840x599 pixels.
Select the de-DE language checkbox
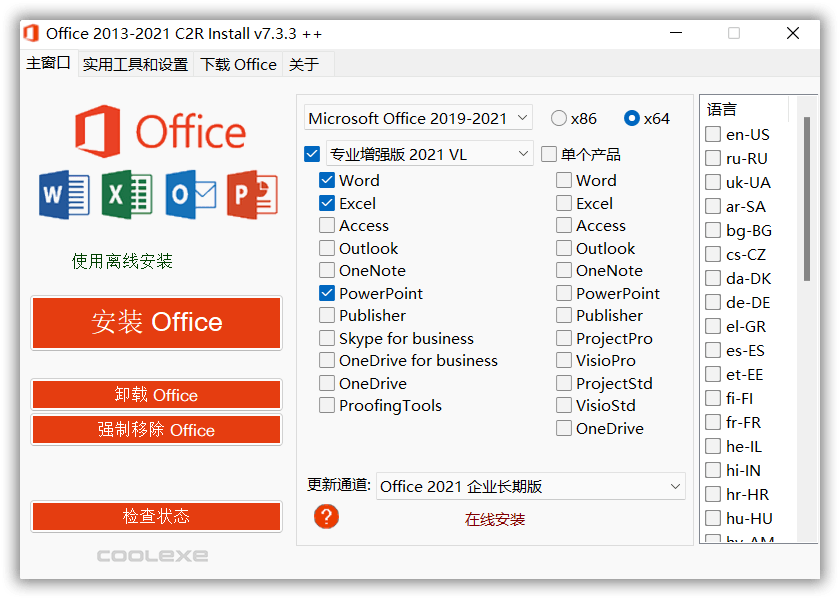tap(712, 302)
